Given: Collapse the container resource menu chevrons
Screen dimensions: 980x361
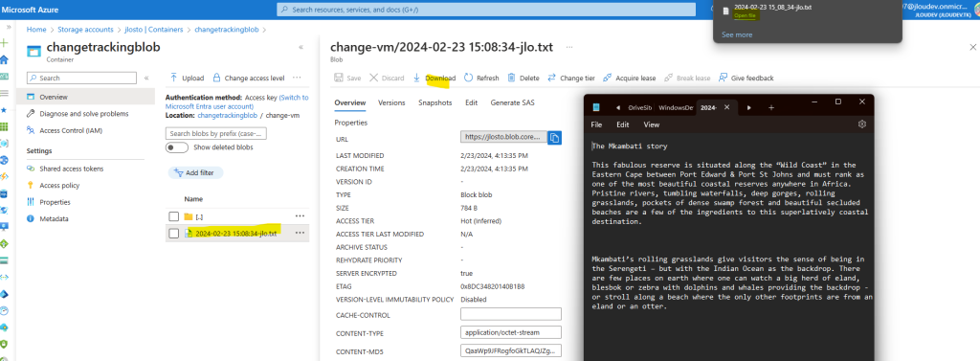Looking at the screenshot, I should pos(146,79).
